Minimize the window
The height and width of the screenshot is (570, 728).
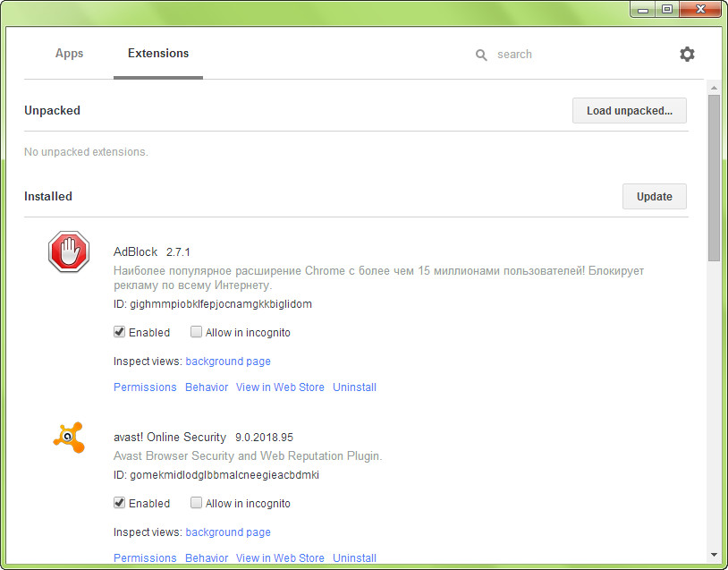point(643,9)
